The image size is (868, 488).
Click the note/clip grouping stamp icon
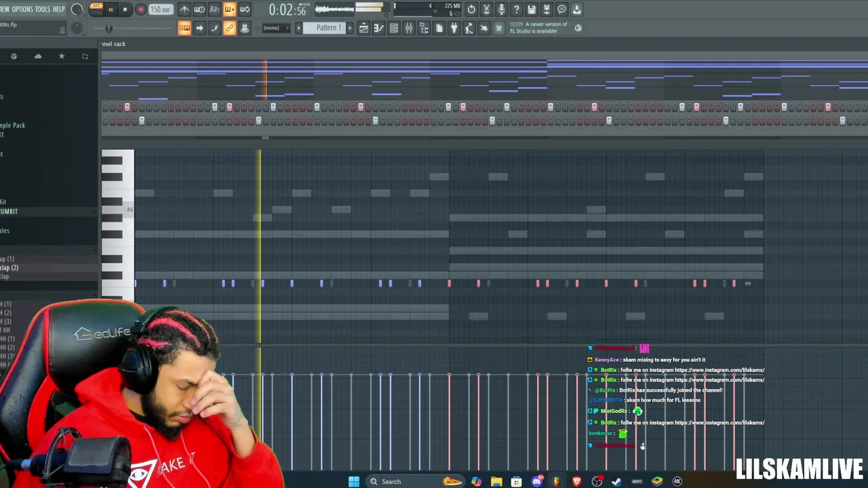coord(245,28)
